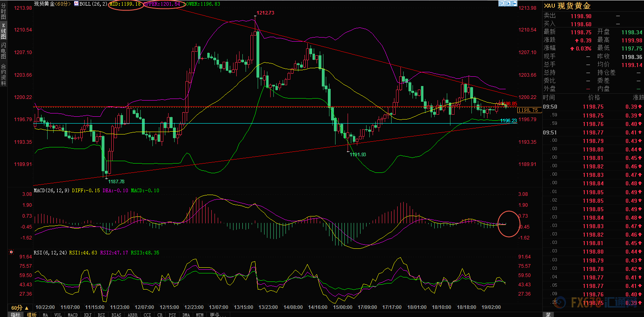Click the XAU 现货黄金 quote header
Image resolution: width=644 pixels, height=317 pixels.
567,6
